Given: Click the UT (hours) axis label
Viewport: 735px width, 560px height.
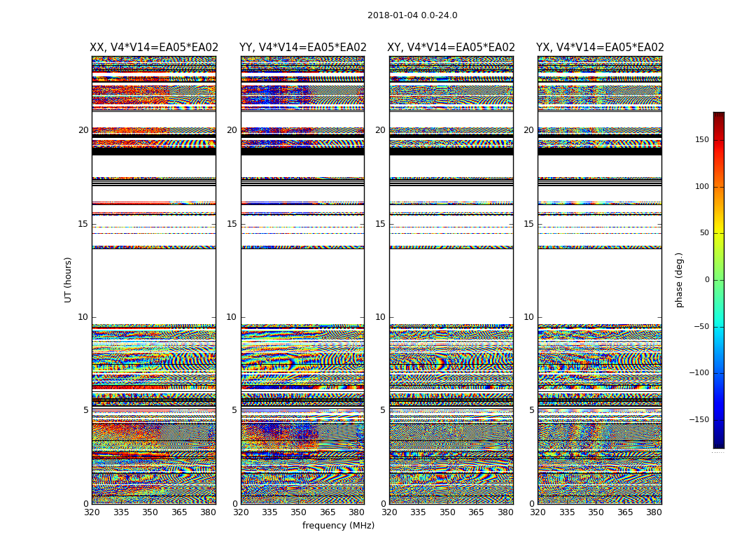Looking at the screenshot, I should 68,280.
